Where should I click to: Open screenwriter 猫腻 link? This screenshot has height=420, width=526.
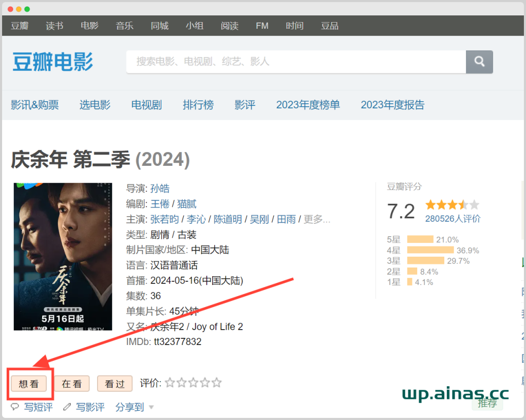187,204
